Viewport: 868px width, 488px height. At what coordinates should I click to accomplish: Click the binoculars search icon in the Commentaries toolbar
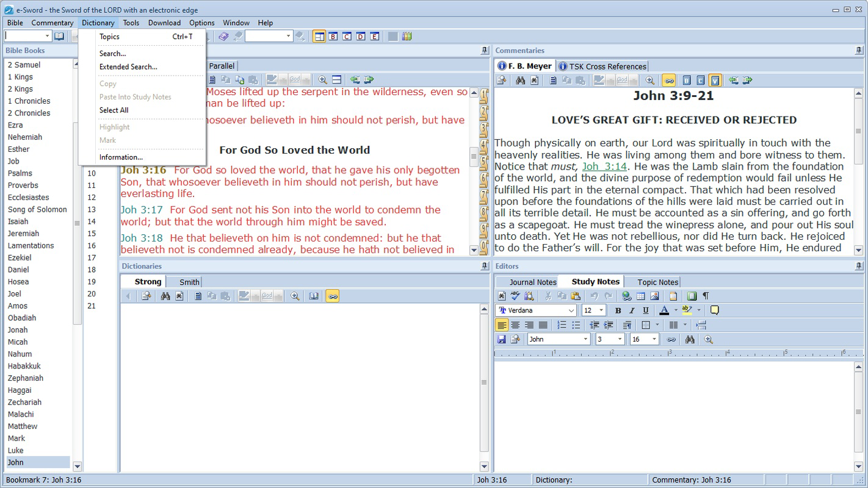(521, 80)
